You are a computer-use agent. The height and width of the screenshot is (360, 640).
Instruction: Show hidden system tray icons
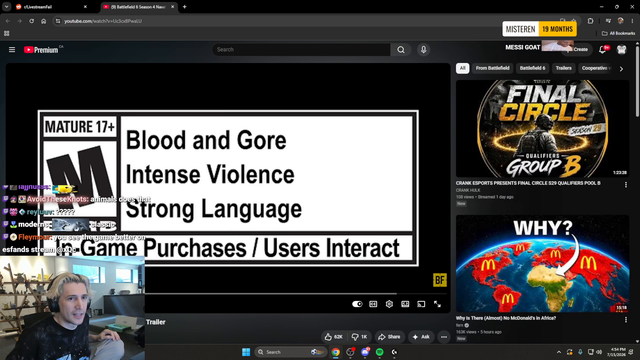point(558,352)
